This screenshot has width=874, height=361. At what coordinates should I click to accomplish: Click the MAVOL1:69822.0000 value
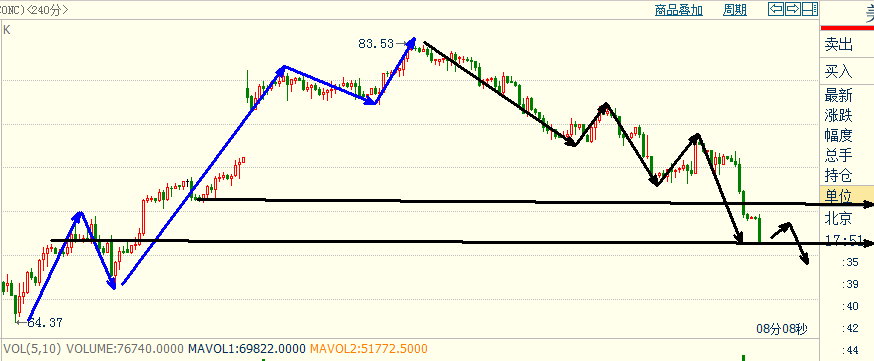tap(247, 349)
